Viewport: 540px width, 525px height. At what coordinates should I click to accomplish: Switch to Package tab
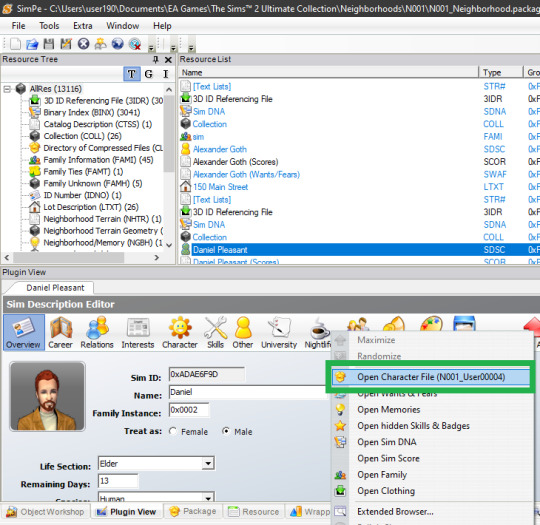[x=193, y=511]
